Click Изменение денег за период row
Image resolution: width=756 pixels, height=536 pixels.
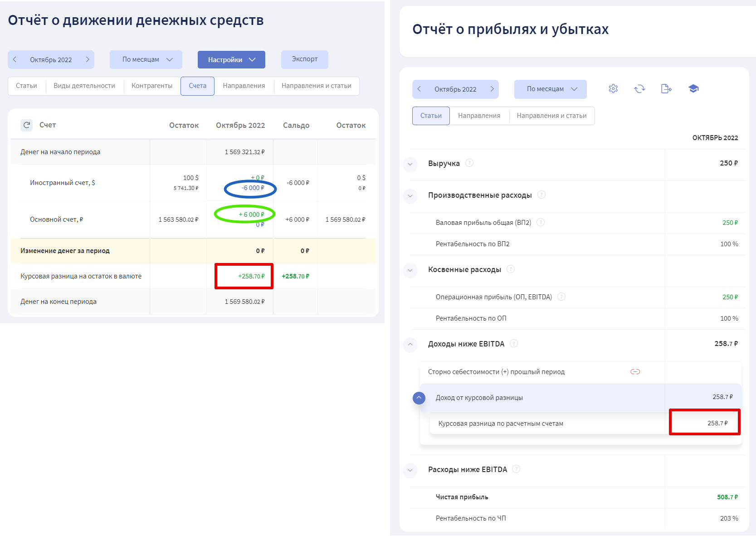point(193,251)
